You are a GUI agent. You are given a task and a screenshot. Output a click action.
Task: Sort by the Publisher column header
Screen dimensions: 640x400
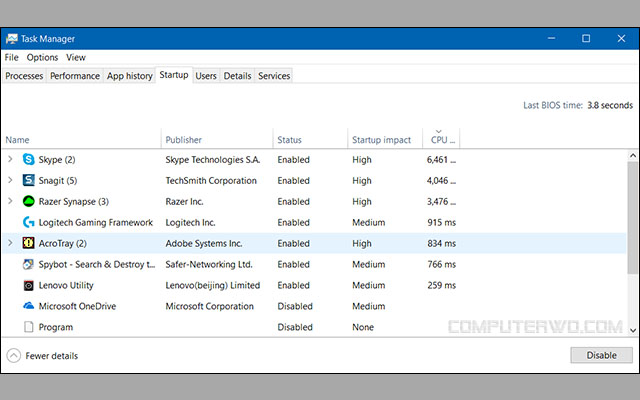(x=217, y=140)
